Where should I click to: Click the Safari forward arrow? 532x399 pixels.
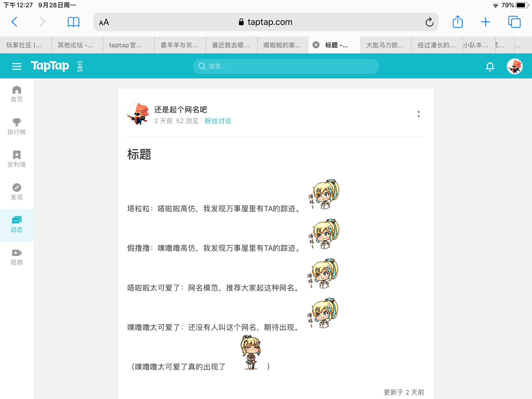[42, 22]
